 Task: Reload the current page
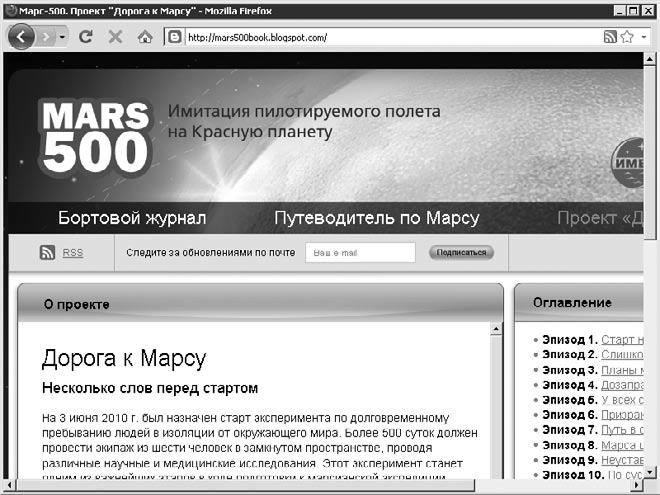pos(86,37)
